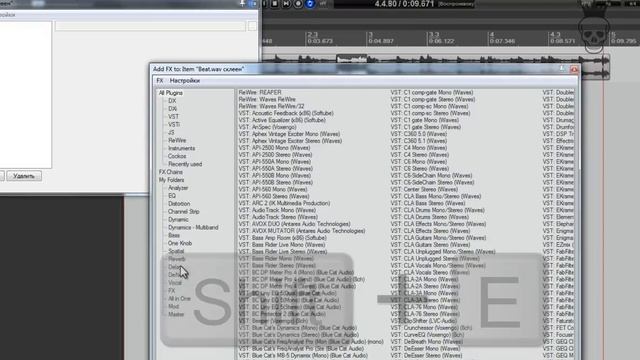Select VST: C1 gate Stereo (Waves)
The width and height of the screenshot is (640, 360).
426,127
